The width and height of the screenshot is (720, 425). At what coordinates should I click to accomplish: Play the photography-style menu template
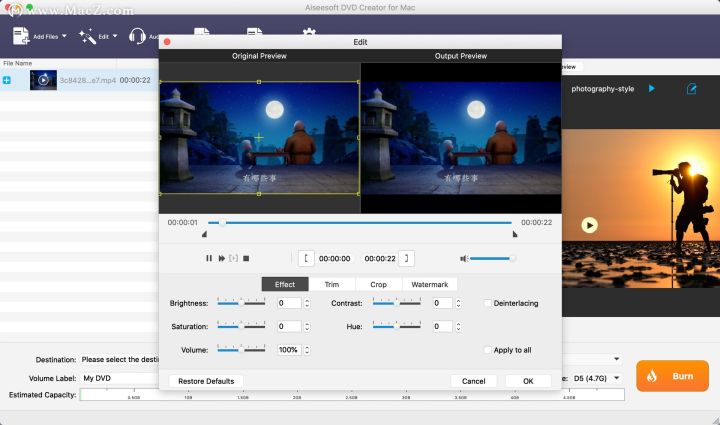click(x=652, y=88)
